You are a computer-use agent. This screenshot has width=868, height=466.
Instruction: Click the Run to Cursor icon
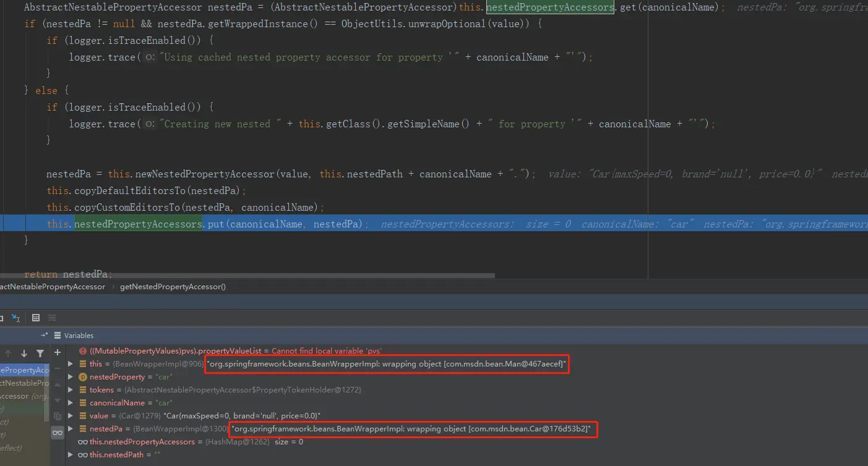pos(17,318)
